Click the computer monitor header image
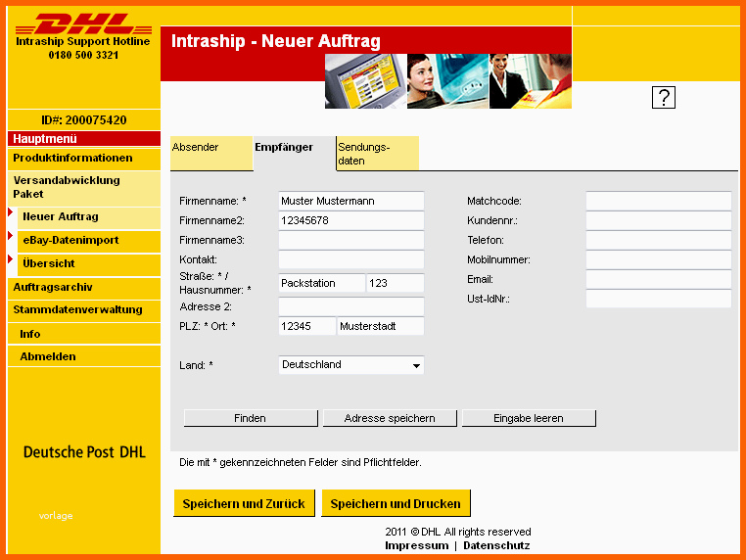This screenshot has width=746, height=560. pyautogui.click(x=365, y=81)
